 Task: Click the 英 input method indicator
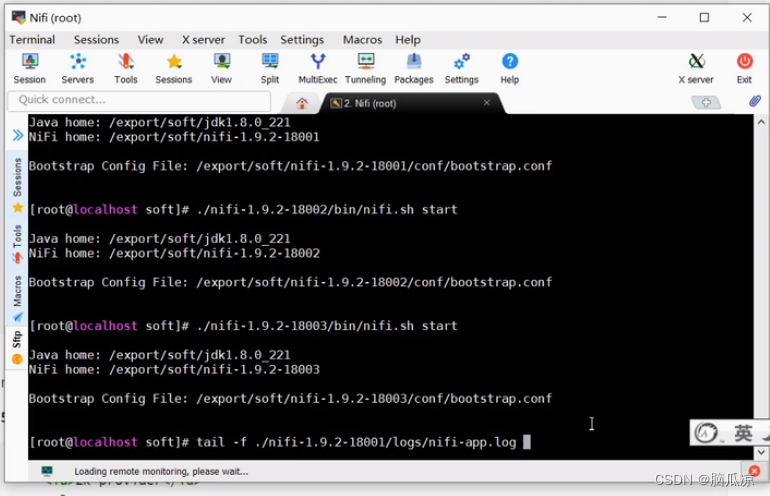coord(743,433)
